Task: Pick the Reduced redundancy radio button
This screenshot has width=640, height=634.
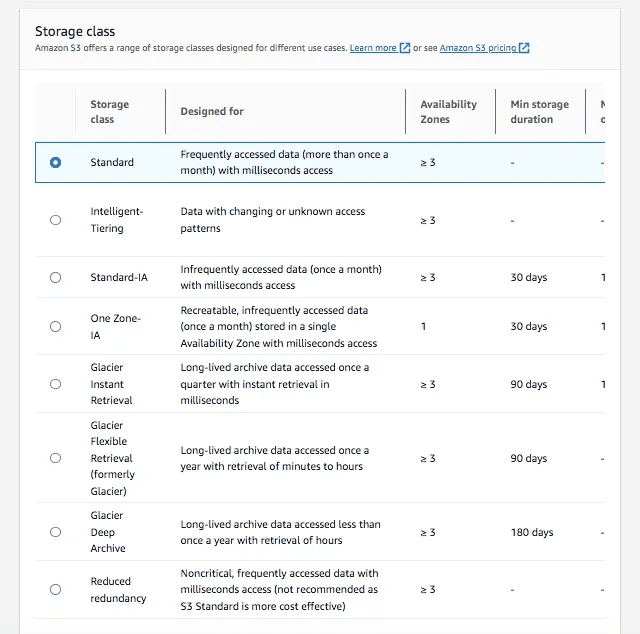Action: point(56,590)
